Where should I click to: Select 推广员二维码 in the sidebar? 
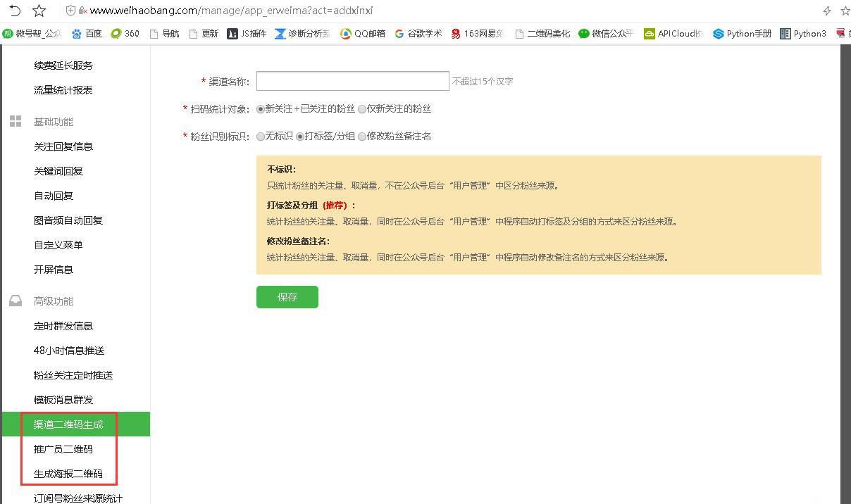(63, 448)
